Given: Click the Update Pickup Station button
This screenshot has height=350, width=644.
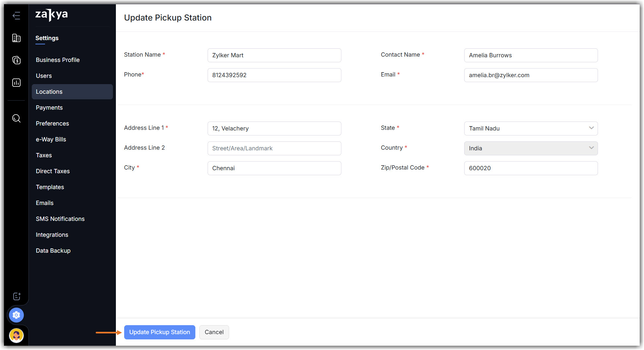Looking at the screenshot, I should [160, 332].
